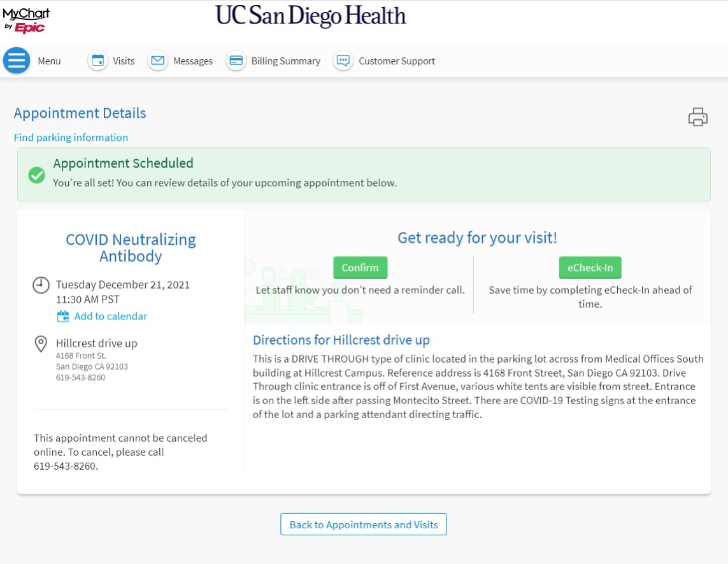Click the Billing Summary card icon
Viewport: 728px width, 564px height.
click(x=236, y=61)
